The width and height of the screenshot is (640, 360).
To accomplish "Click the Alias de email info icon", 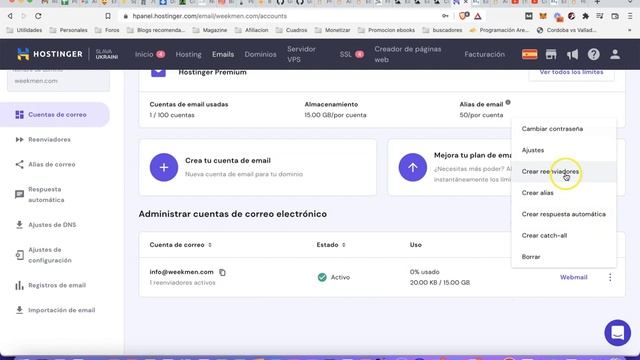I will (508, 102).
